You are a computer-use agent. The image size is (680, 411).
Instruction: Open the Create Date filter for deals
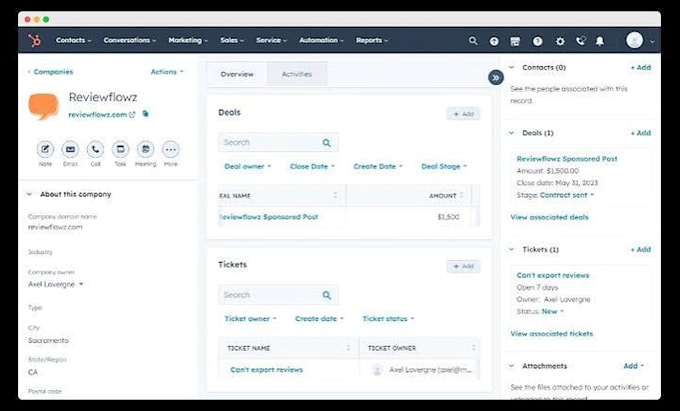[378, 166]
